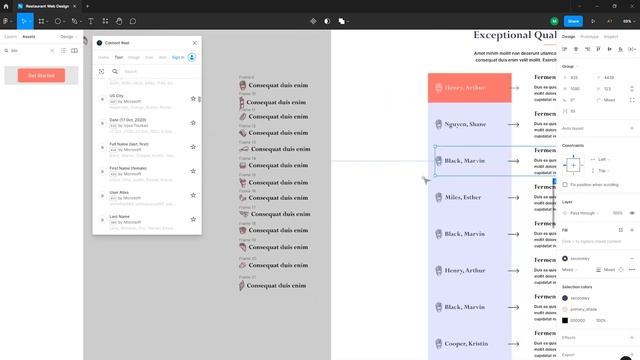The height and width of the screenshot is (360, 640).
Task: Click the Use as mask icon
Action: coord(327,21)
